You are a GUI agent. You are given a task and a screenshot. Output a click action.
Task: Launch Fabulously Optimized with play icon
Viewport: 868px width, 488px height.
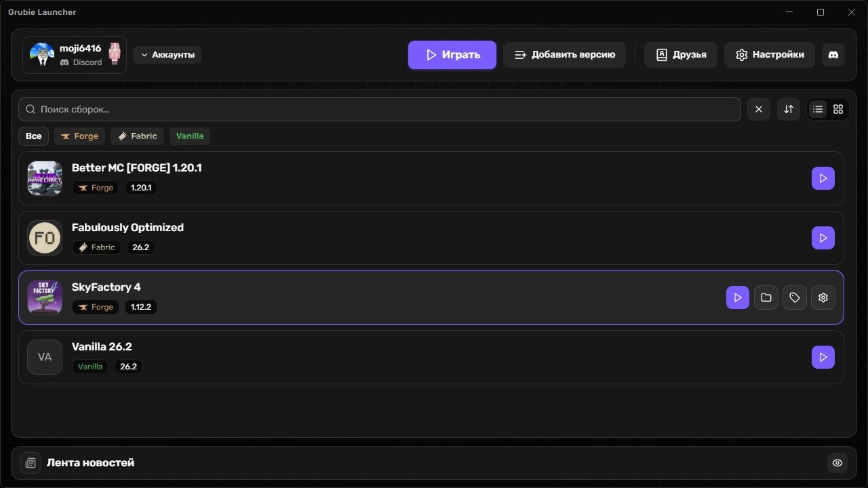(x=823, y=238)
